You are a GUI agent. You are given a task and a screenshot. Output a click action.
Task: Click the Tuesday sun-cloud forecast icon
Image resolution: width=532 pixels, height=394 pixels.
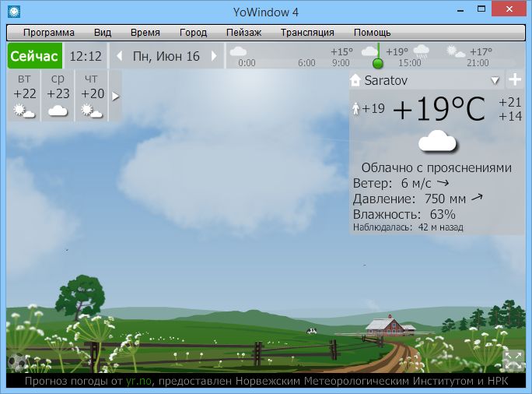[24, 111]
